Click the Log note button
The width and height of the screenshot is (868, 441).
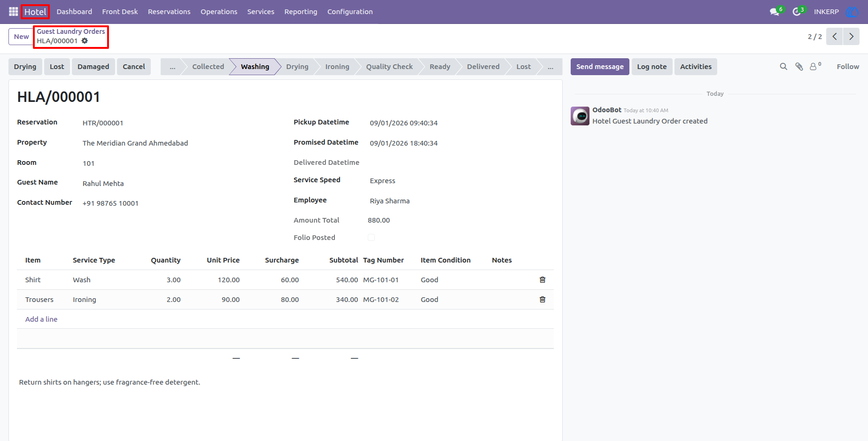(x=652, y=67)
